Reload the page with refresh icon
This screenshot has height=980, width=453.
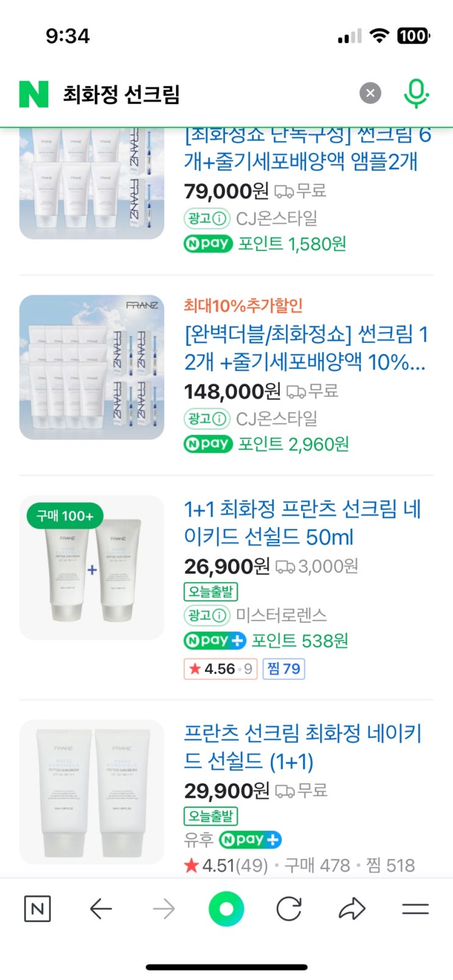[x=289, y=909]
